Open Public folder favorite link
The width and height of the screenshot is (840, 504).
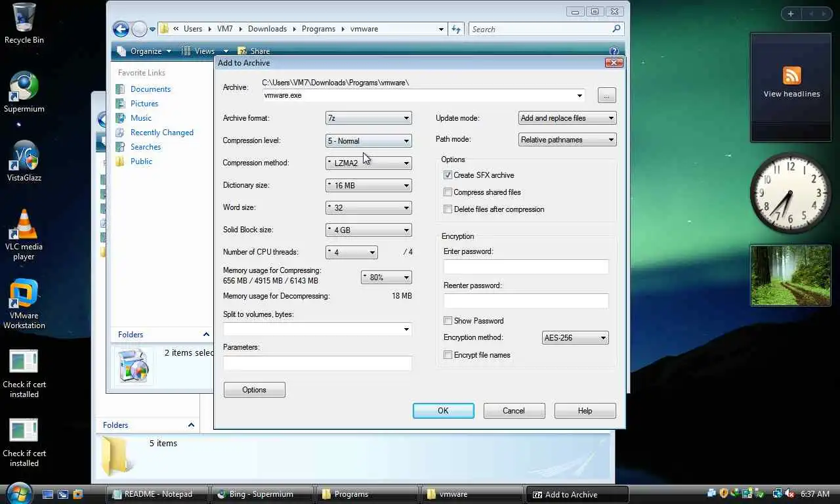[x=141, y=161]
